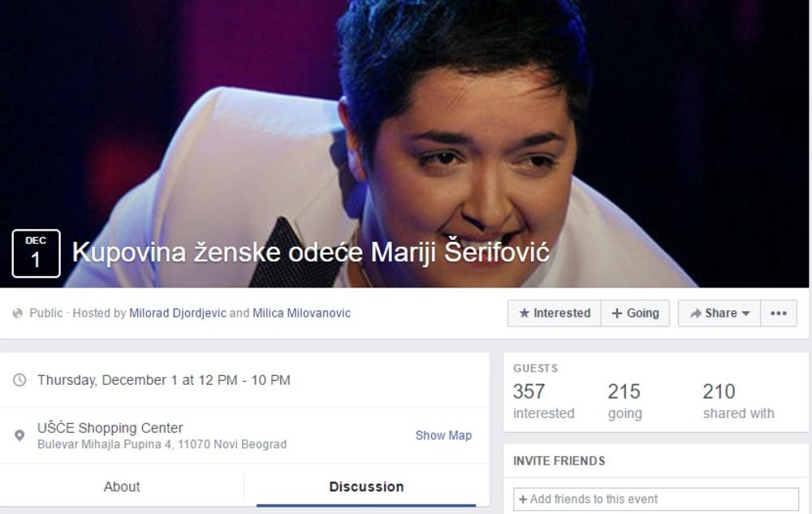Click the plus icon on Going button
This screenshot has height=514, width=812.
pyautogui.click(x=617, y=313)
